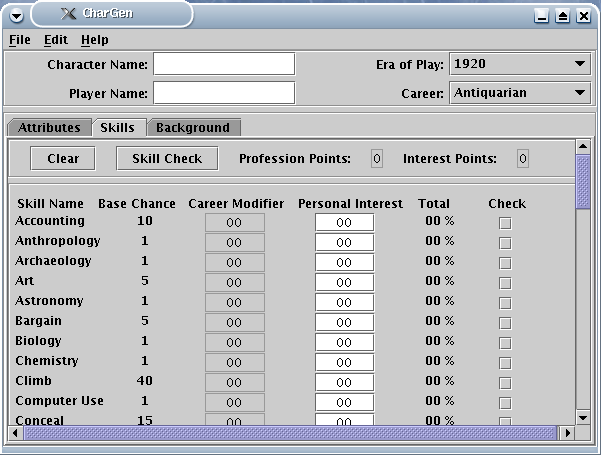This screenshot has width=601, height=455.
Task: Click the vertical scrollbar thumb
Action: click(x=583, y=182)
